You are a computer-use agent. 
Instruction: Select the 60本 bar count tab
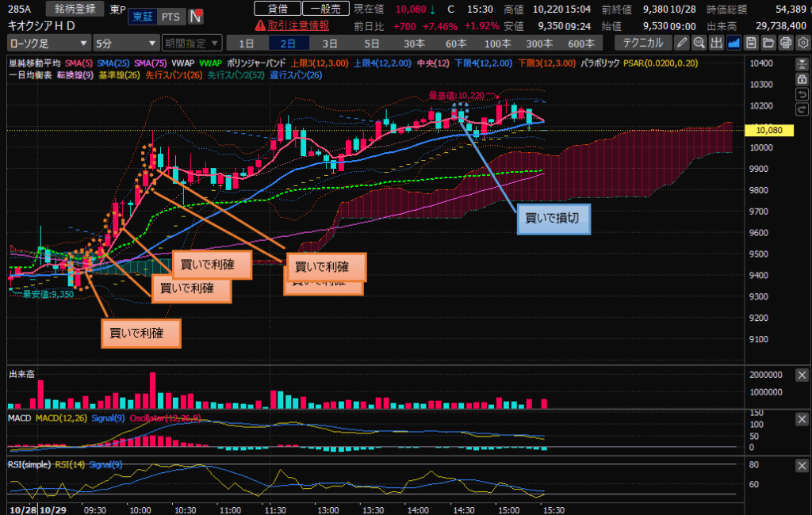(x=456, y=43)
